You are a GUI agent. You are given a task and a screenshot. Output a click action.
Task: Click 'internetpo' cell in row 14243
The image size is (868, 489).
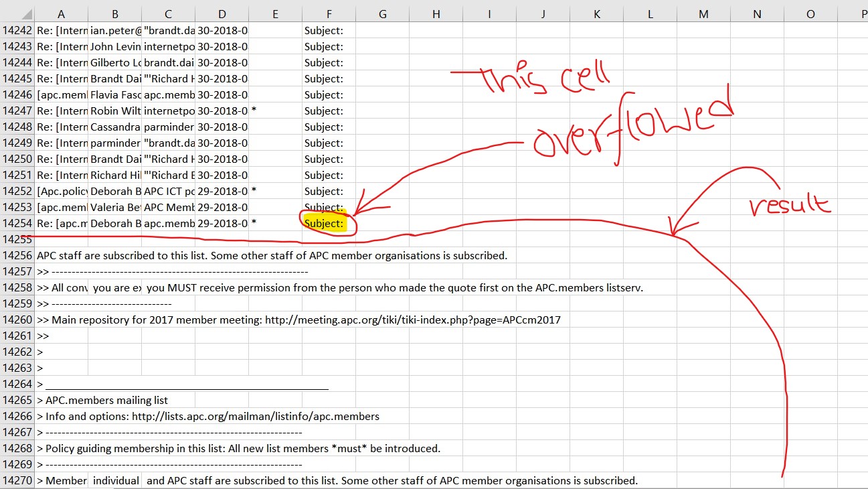(x=168, y=46)
